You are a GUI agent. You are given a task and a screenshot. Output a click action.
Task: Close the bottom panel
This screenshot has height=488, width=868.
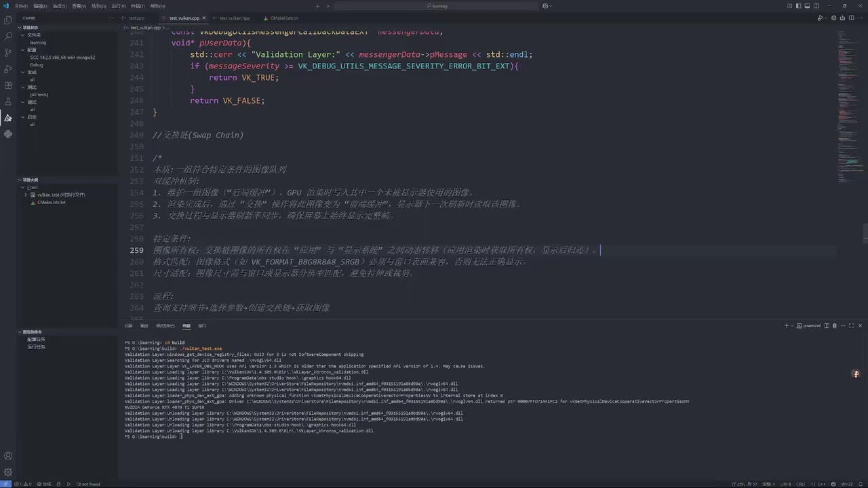(861, 325)
